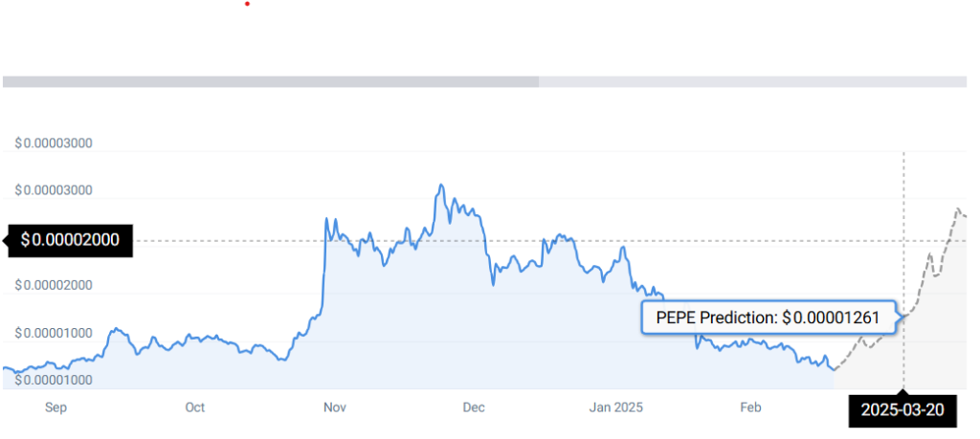Select the Jan 2025 axis label
980x439 pixels.
[x=616, y=408]
